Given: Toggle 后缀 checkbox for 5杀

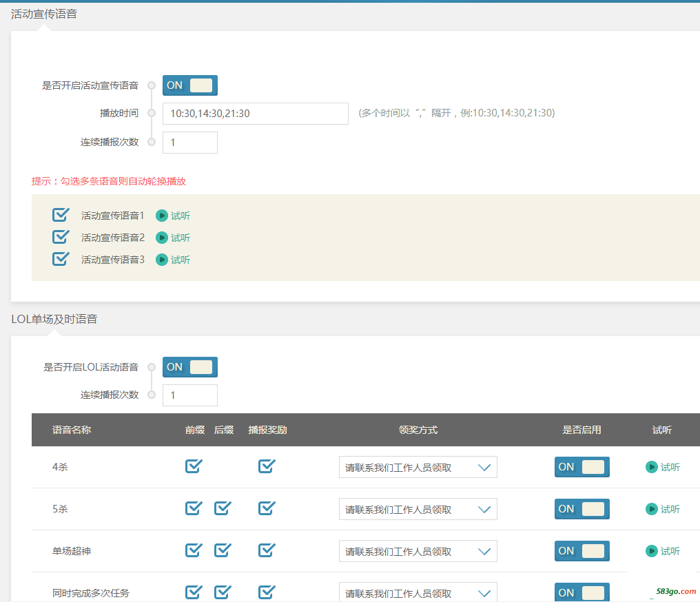Looking at the screenshot, I should [223, 508].
